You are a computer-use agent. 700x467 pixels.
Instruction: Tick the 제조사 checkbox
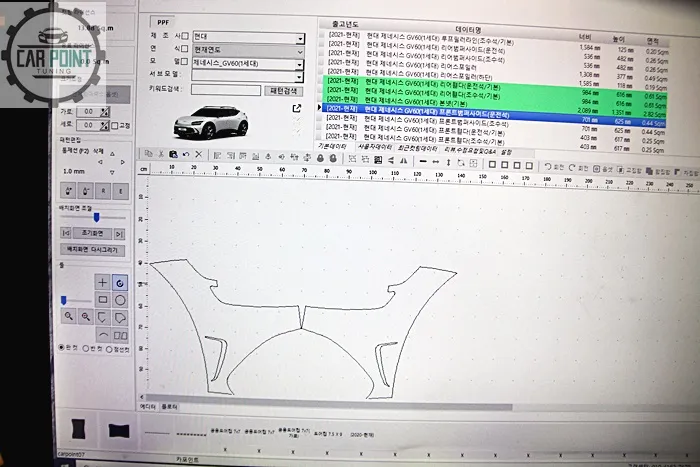[x=185, y=36]
